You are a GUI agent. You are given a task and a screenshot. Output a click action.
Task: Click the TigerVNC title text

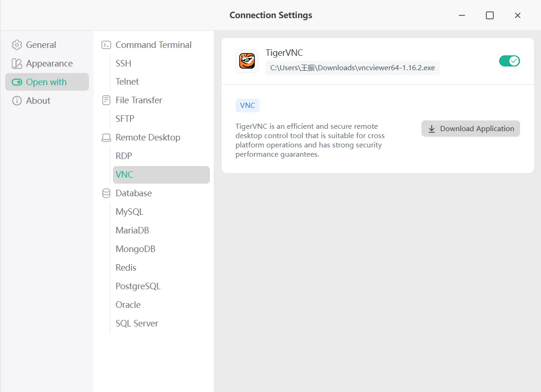click(284, 53)
